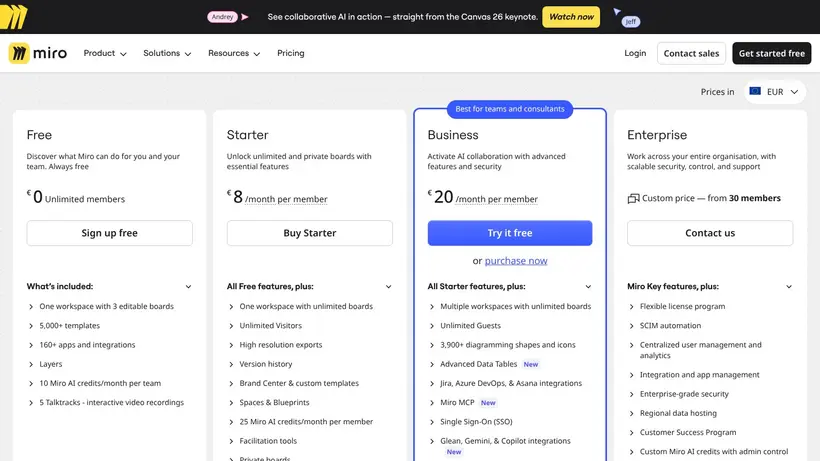Image resolution: width=820 pixels, height=461 pixels.
Task: Expand 25 Miro AI credits/month per member
Action: point(301,422)
